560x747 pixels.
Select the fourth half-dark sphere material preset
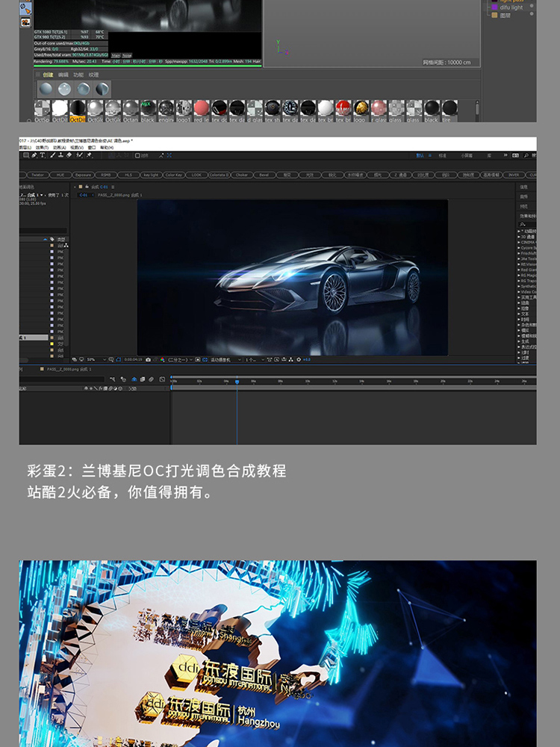102,89
